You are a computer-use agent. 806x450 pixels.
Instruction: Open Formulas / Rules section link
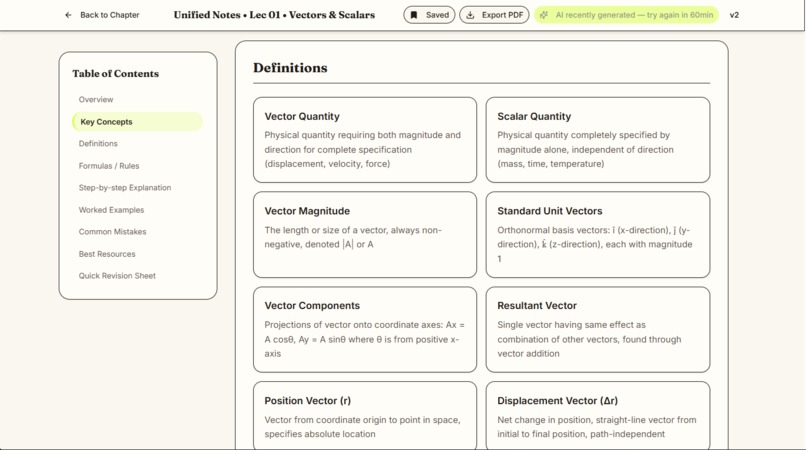(x=108, y=166)
